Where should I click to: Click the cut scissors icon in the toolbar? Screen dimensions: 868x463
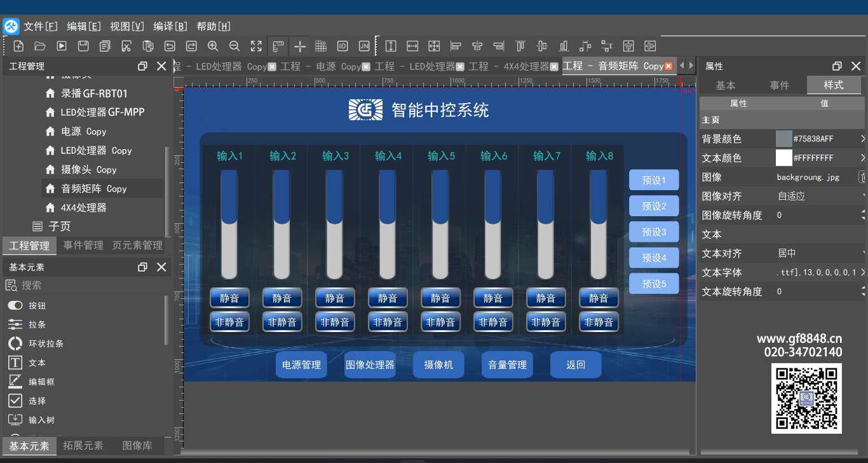pos(126,46)
